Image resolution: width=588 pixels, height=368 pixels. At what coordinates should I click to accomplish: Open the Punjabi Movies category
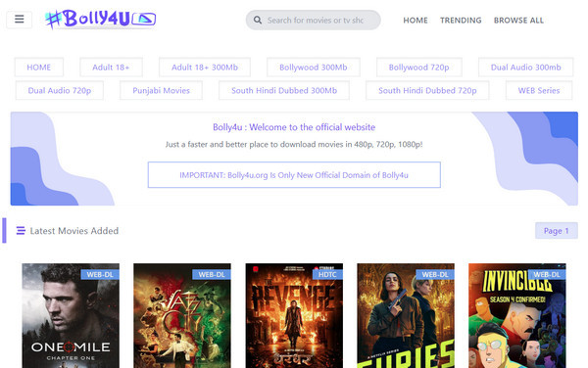162,91
